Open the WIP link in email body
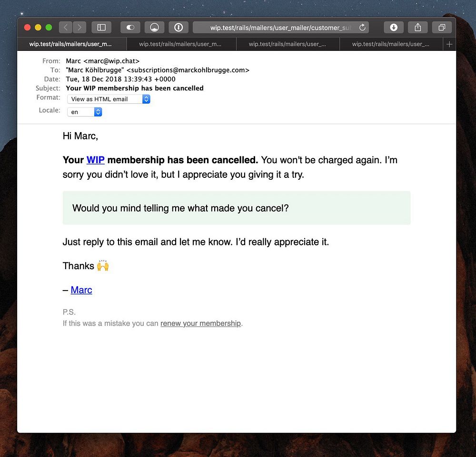The image size is (476, 457). point(95,160)
